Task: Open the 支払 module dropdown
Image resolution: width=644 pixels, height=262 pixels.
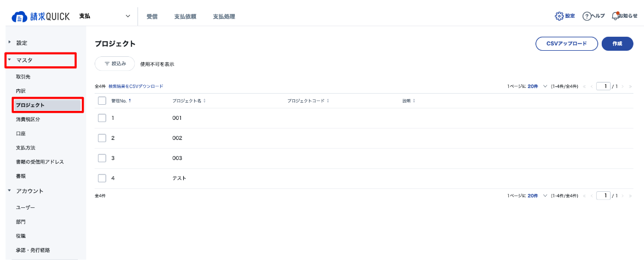Action: coord(105,16)
